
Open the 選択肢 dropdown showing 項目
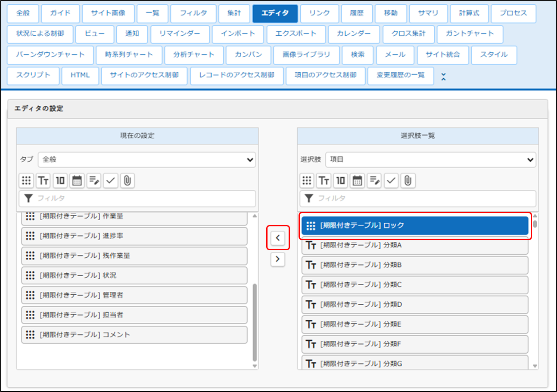click(430, 159)
